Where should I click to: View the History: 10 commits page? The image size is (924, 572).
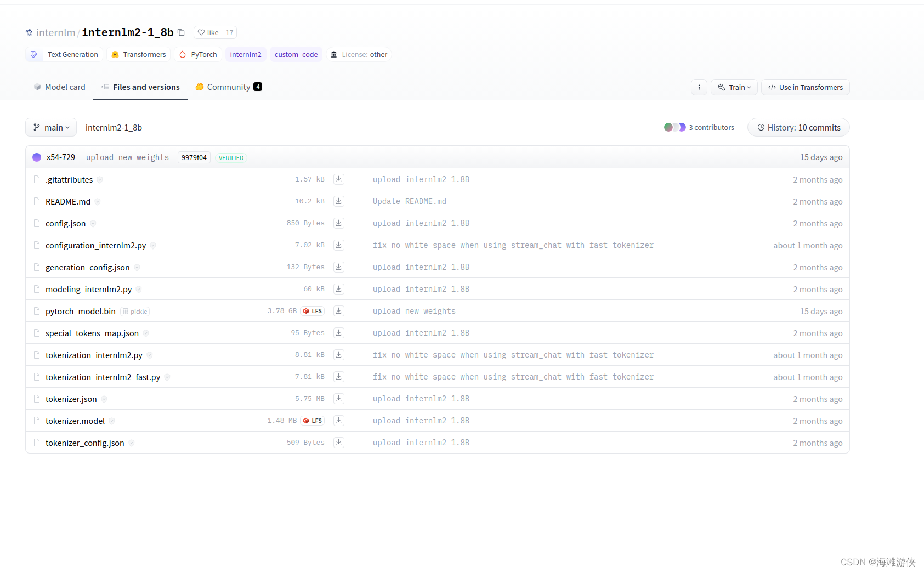[798, 127]
